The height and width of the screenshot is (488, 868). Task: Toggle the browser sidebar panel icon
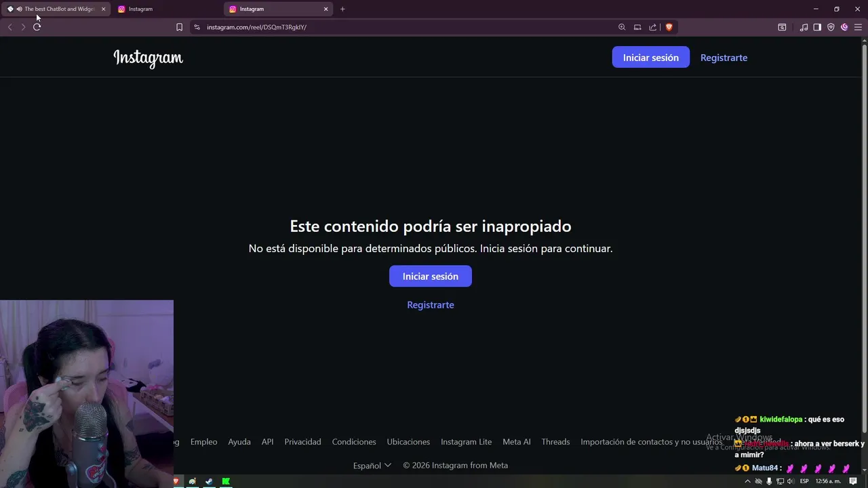coord(817,27)
